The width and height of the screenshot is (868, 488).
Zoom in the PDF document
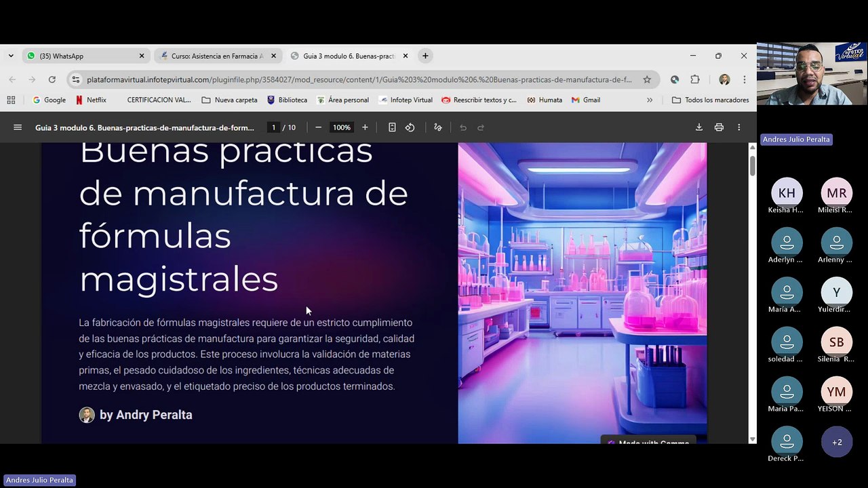[x=365, y=127]
